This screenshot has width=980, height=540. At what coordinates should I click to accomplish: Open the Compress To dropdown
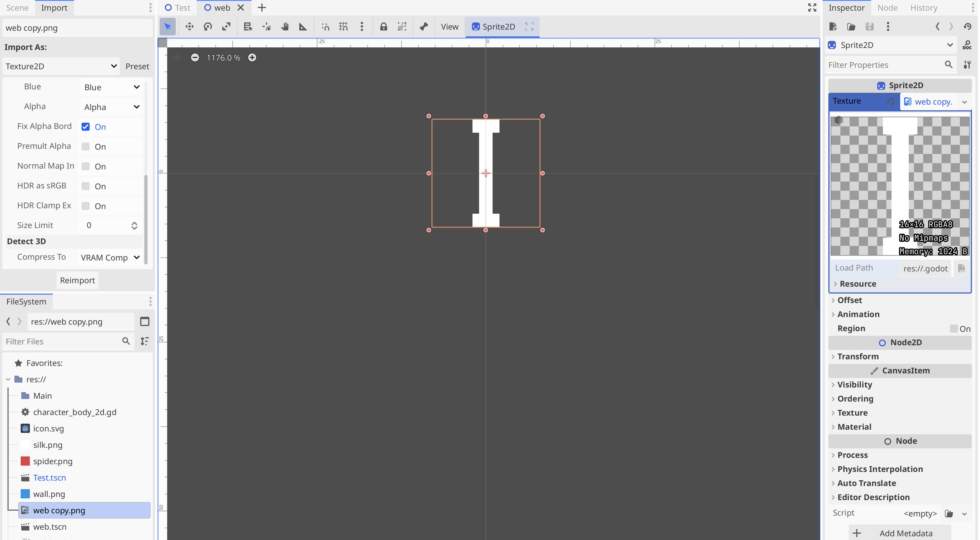pos(110,258)
